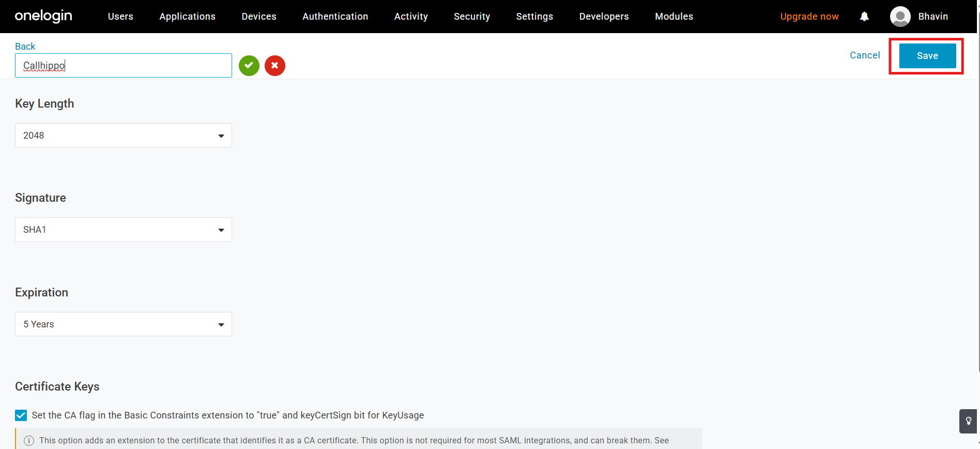Screen dimensions: 980x449
Task: Open the Modules menu
Action: click(x=674, y=17)
